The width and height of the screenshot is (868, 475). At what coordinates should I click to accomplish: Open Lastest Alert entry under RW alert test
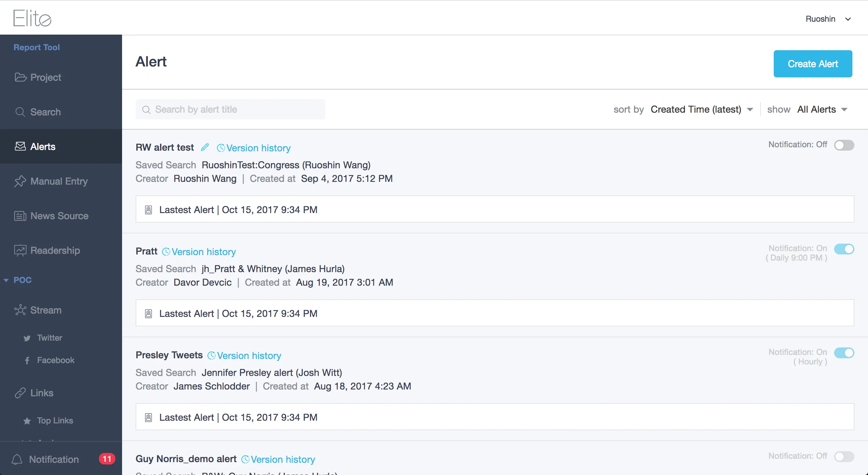(495, 209)
